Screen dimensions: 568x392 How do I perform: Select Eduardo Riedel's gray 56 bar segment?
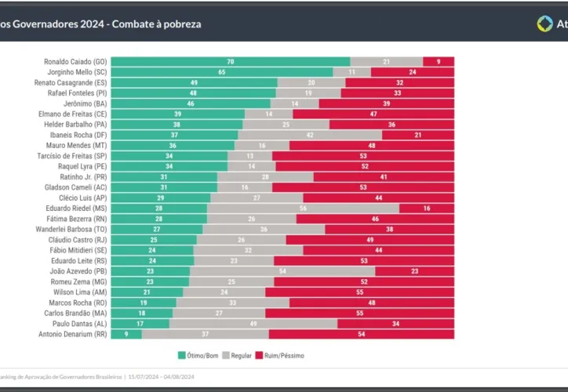tap(303, 209)
